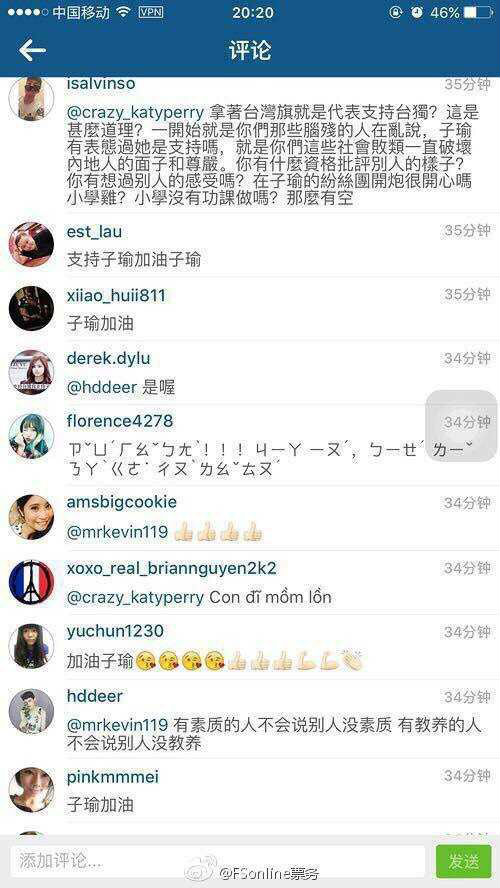The width and height of the screenshot is (500, 888).
Task: Tap @crazy_katyperry mention in isalvinso's comment
Action: click(x=135, y=110)
